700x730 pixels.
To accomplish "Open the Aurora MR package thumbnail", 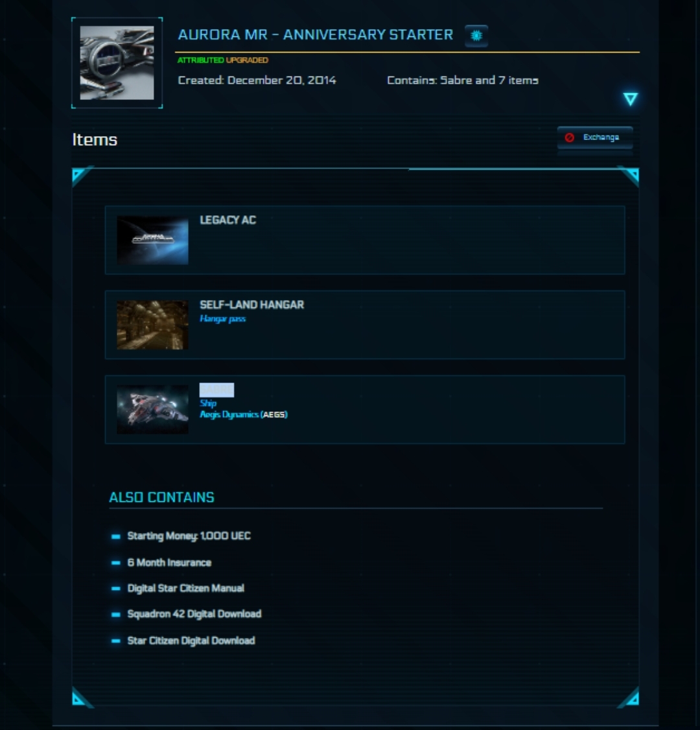I will (x=117, y=63).
